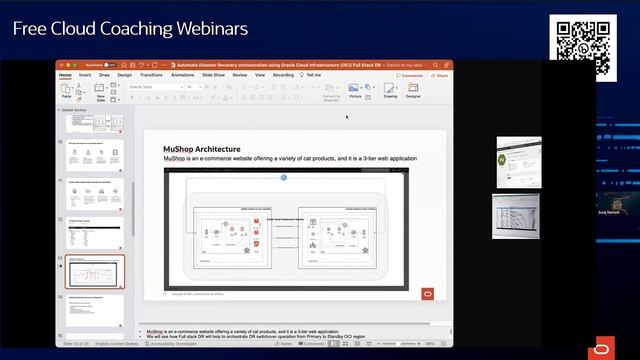Expand the Picture dropdown arrow
Screen dimensions: 640x360
(361, 88)
